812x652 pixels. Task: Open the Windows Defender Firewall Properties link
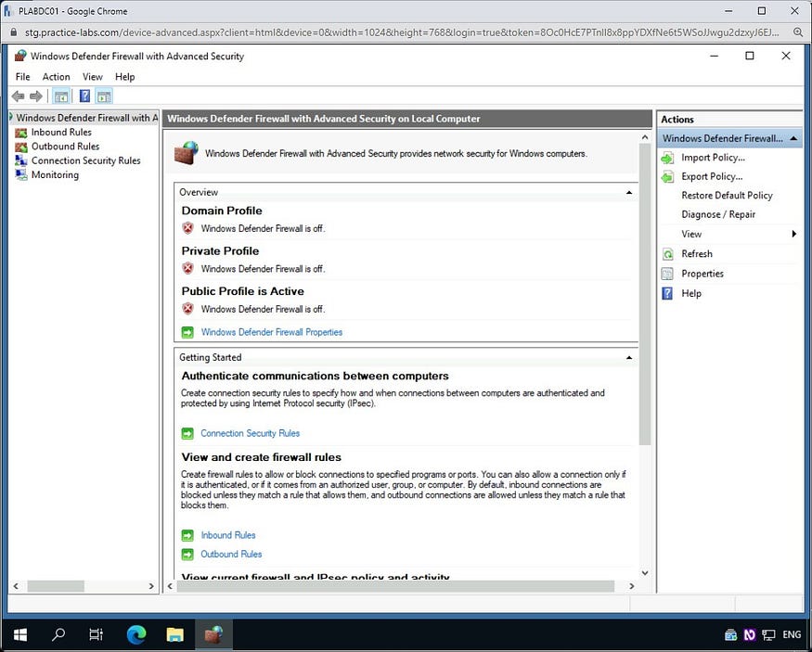(x=272, y=332)
